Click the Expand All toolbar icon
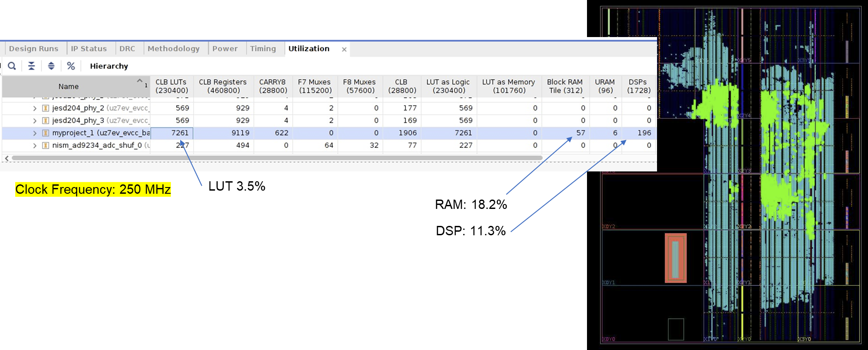Screen dimensions: 868x350 (51, 66)
